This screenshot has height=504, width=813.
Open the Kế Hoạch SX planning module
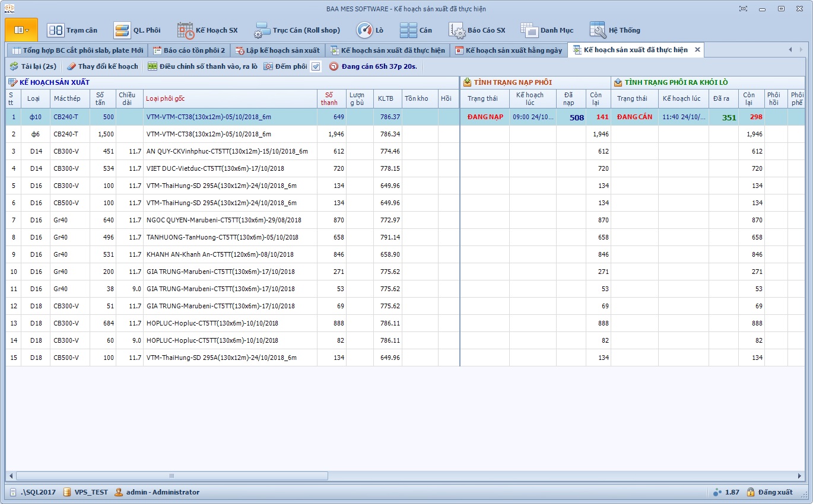coord(207,30)
